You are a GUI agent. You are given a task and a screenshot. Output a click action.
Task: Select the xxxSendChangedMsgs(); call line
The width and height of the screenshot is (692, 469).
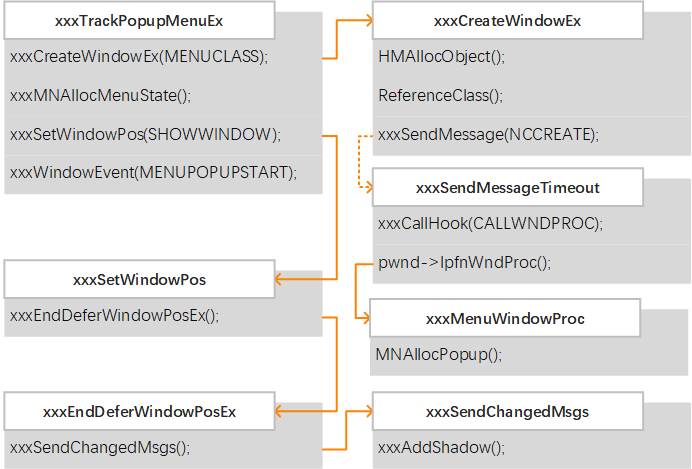click(100, 448)
